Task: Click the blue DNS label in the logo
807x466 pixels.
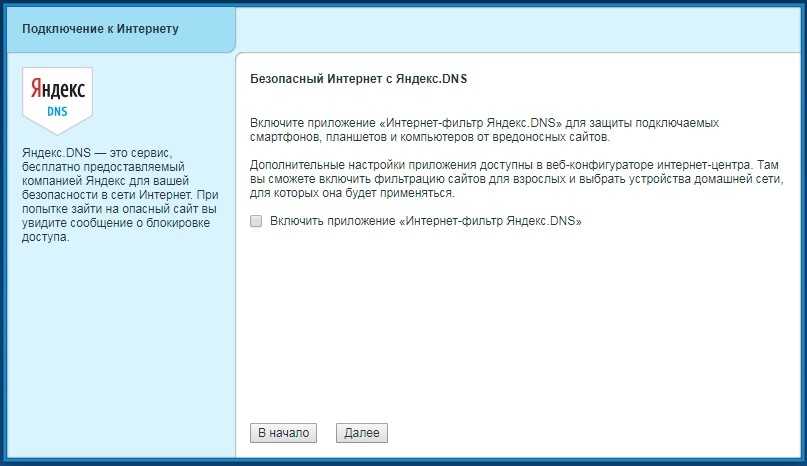Action: click(x=57, y=112)
